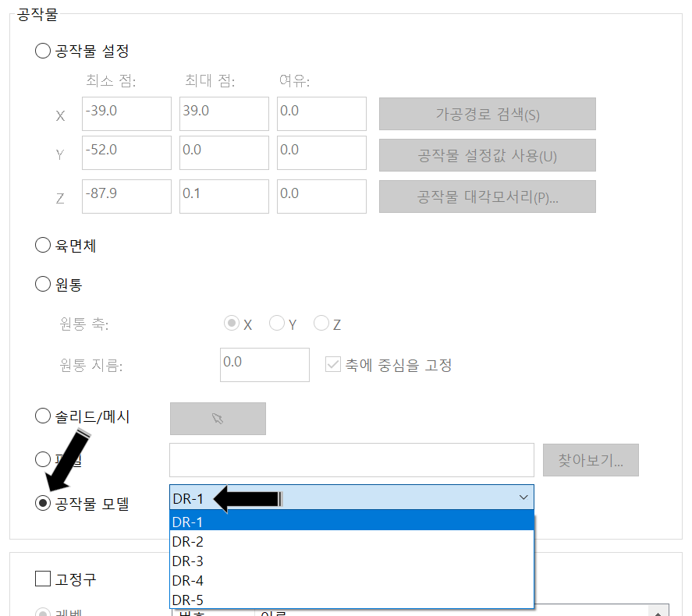Click X minimum point field -39.0
692x616 pixels.
[126, 114]
